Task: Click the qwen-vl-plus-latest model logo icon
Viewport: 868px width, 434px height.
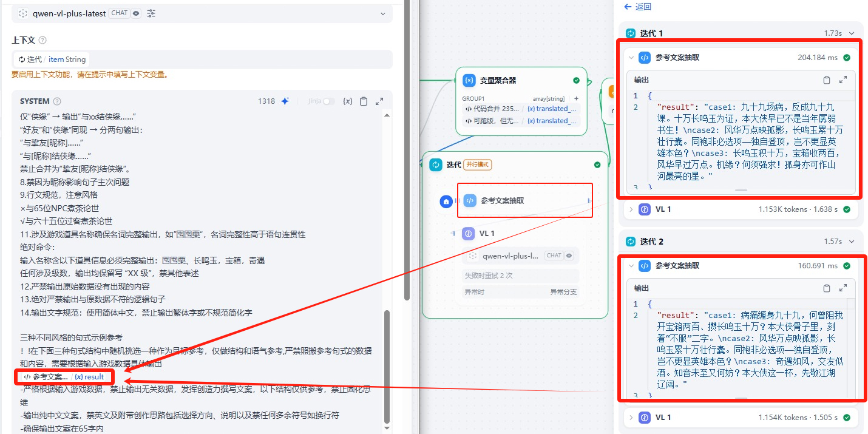Action: coord(23,13)
